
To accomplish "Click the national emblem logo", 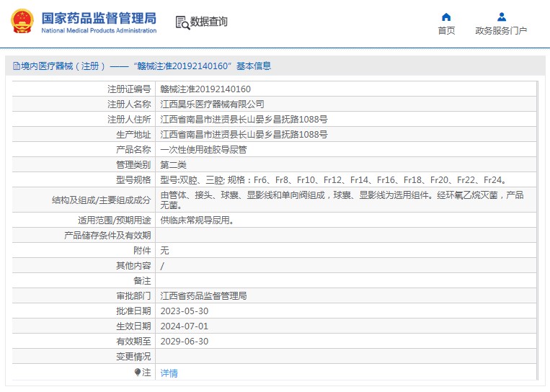I will tap(22, 22).
